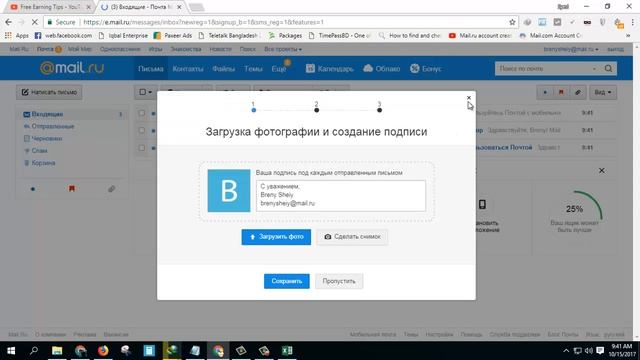Click the выход logout link
Screen dimensions: 640x360
615,49
